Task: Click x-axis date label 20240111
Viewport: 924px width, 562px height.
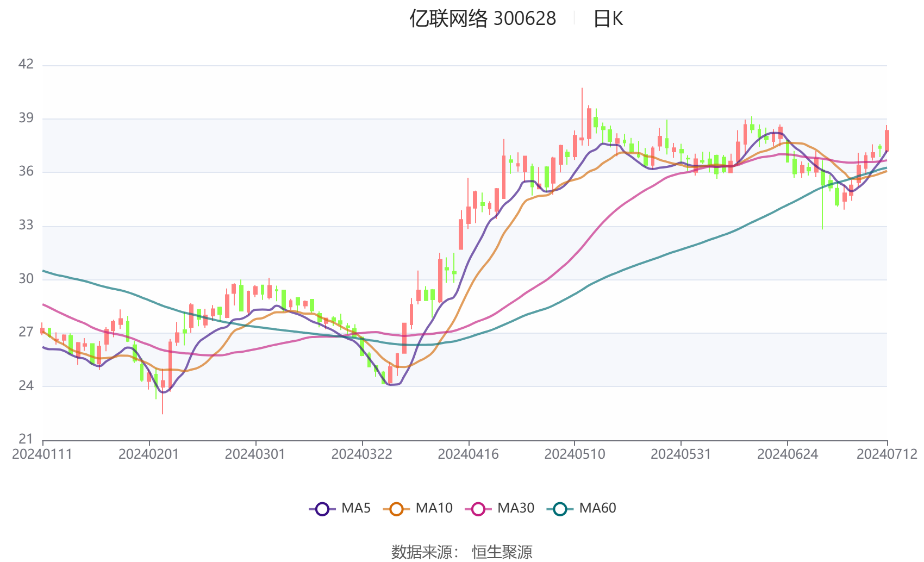Action: [x=42, y=454]
